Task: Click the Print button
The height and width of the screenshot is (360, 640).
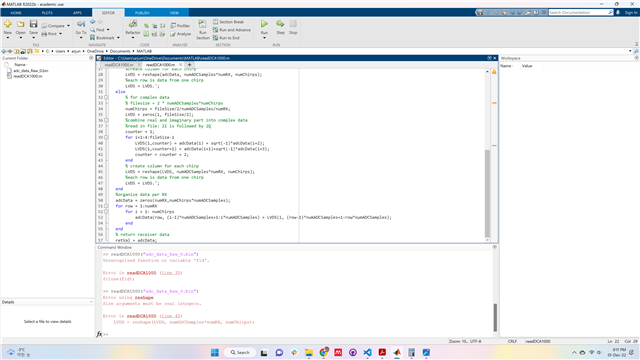Action: (x=49, y=34)
